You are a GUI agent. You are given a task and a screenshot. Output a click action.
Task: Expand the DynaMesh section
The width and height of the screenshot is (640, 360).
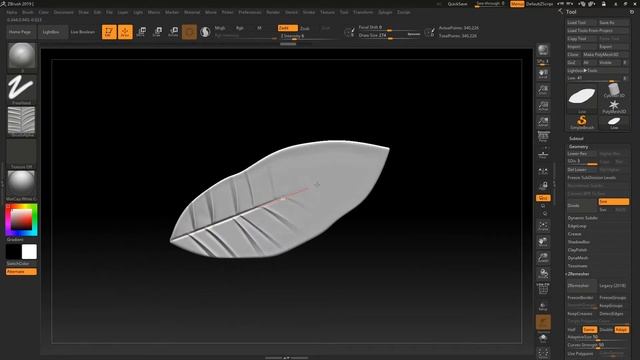pyautogui.click(x=578, y=258)
